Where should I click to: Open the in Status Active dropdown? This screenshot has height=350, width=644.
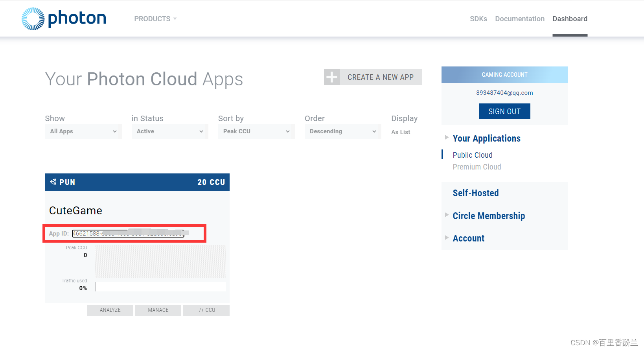(x=170, y=131)
